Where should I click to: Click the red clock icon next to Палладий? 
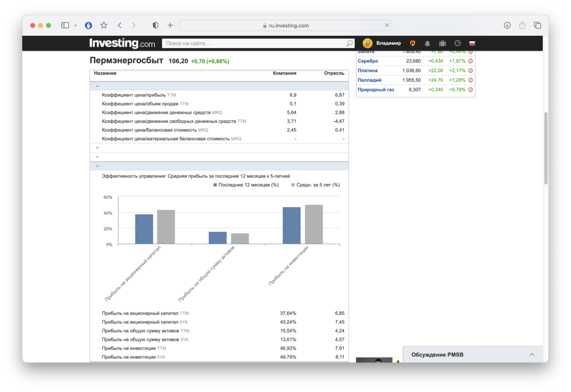(x=471, y=80)
